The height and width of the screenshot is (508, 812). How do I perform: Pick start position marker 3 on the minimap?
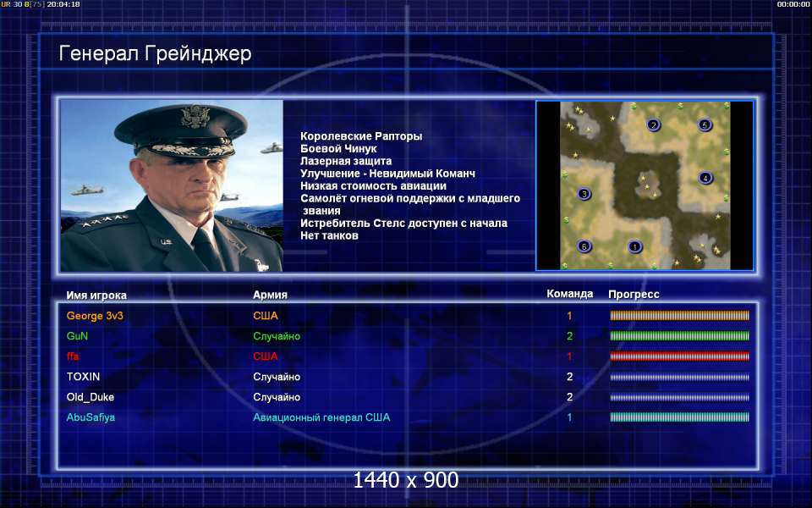click(584, 194)
